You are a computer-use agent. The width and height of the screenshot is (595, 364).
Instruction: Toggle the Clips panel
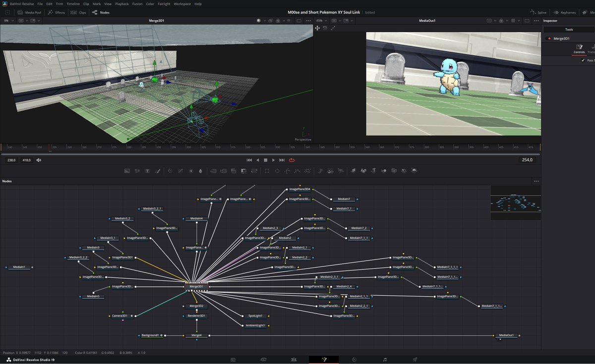coord(79,12)
